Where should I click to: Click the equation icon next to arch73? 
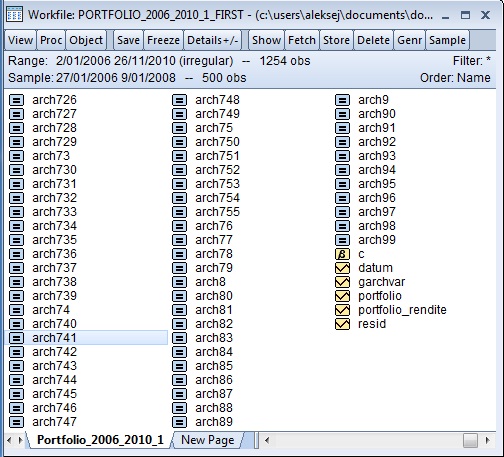(16, 156)
